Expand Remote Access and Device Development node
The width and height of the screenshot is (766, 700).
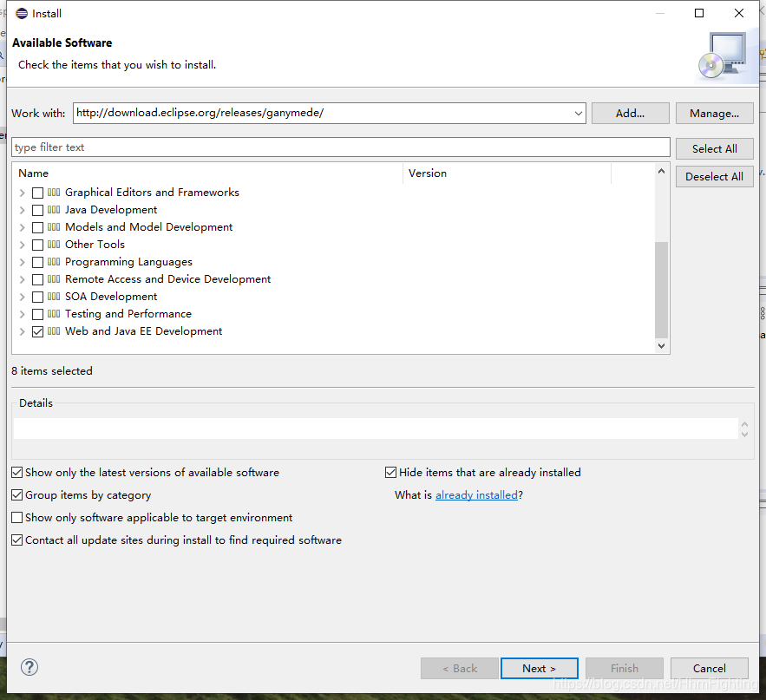tap(22, 279)
